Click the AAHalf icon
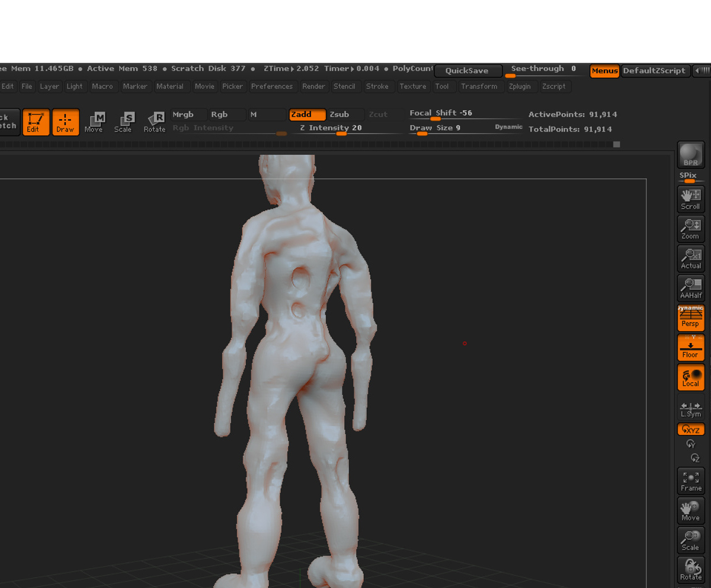This screenshot has width=711, height=588. pos(691,288)
